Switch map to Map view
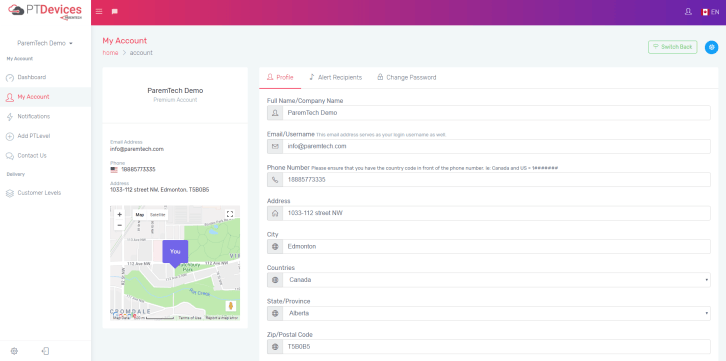This screenshot has width=726, height=361. [140, 215]
